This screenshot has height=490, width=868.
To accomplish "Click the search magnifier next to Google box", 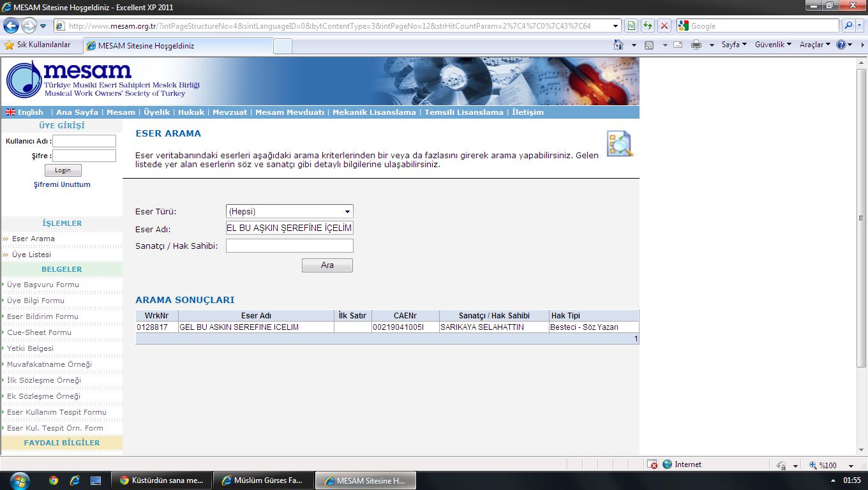I will click(848, 26).
